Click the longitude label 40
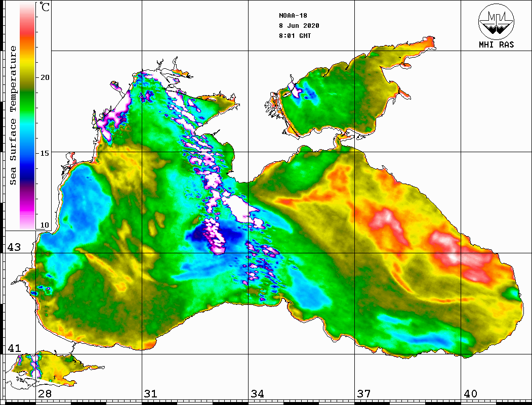 coord(470,394)
